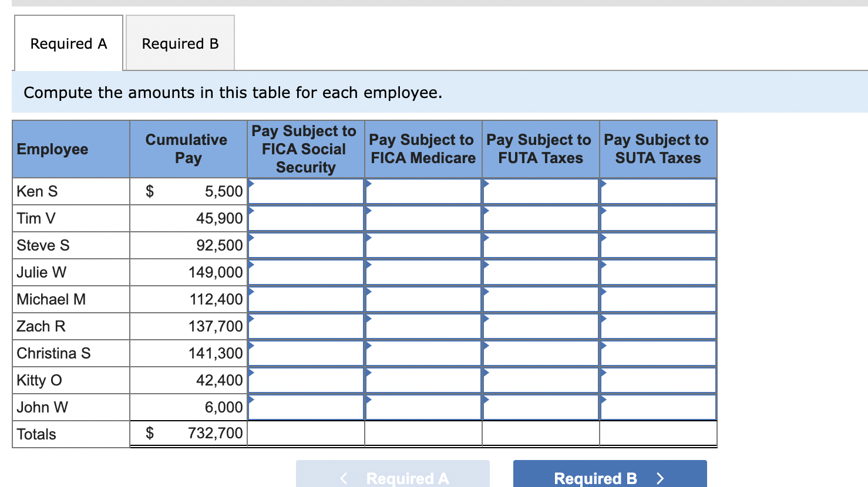This screenshot has width=868, height=487.
Task: Click the Required B navigation button
Action: pyautogui.click(x=610, y=478)
